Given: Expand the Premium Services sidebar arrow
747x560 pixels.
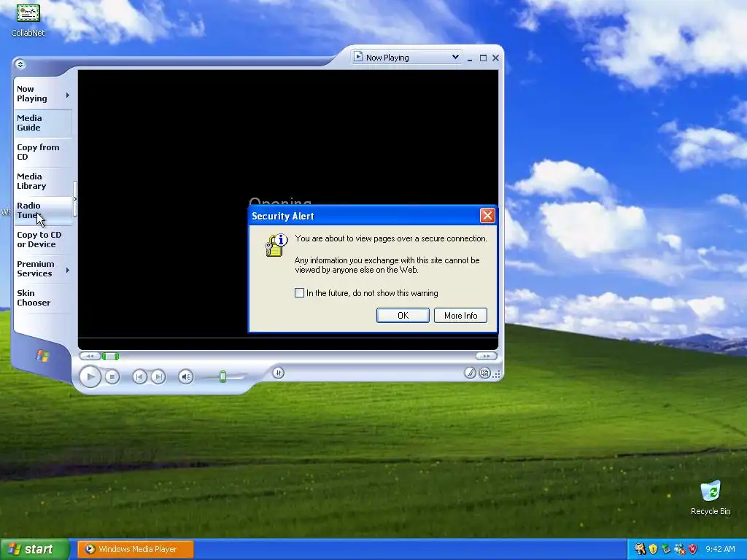Looking at the screenshot, I should (x=68, y=270).
